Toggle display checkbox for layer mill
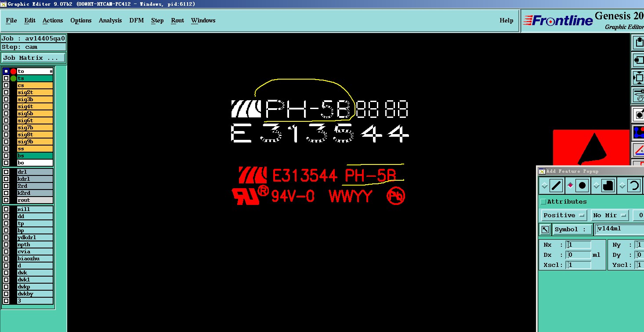644x332 pixels. tap(6, 209)
